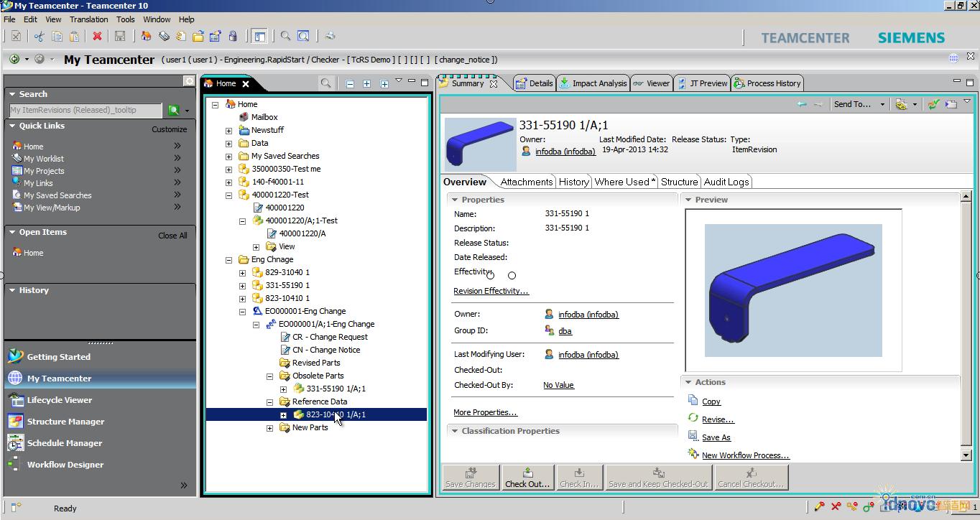Collapse the Obsolete Parts folder node

(x=270, y=376)
